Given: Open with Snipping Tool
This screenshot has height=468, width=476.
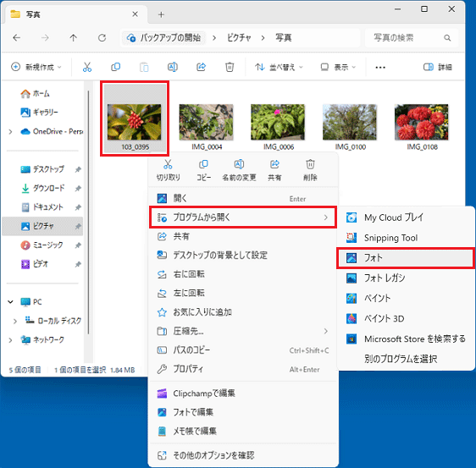Looking at the screenshot, I should [405, 238].
